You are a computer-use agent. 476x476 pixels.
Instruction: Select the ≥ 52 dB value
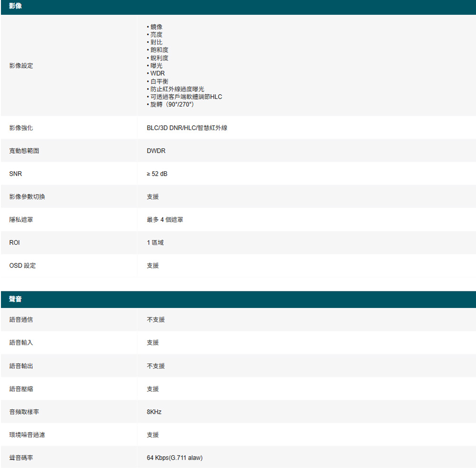157,174
